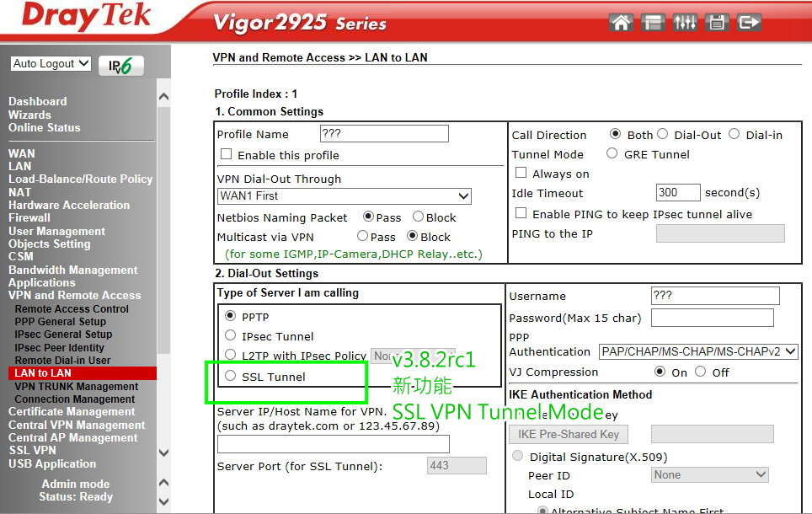Open USB Application in sidebar
Viewport: 812px width, 514px height.
pyautogui.click(x=52, y=463)
